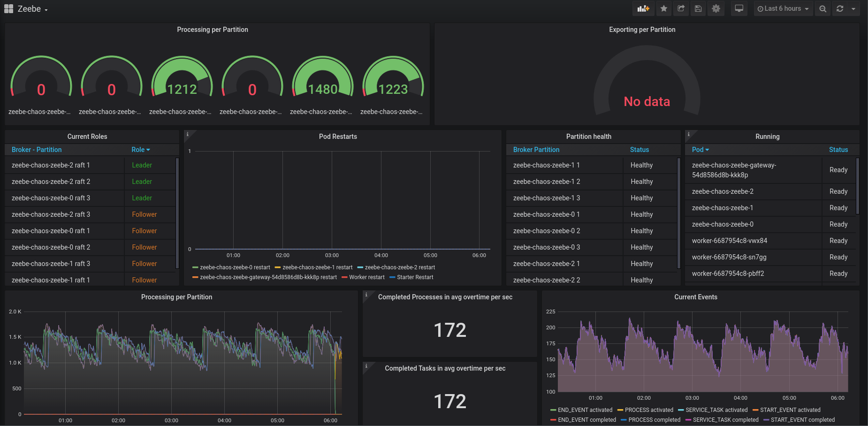
Task: Click Completed Tasks panel info icon
Action: [366, 366]
